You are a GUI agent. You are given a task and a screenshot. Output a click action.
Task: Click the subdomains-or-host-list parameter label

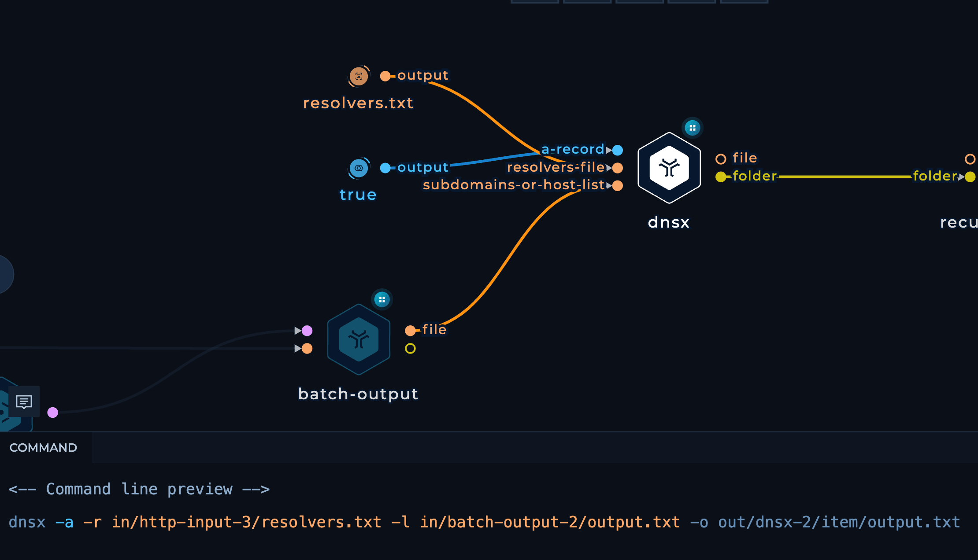[514, 185]
